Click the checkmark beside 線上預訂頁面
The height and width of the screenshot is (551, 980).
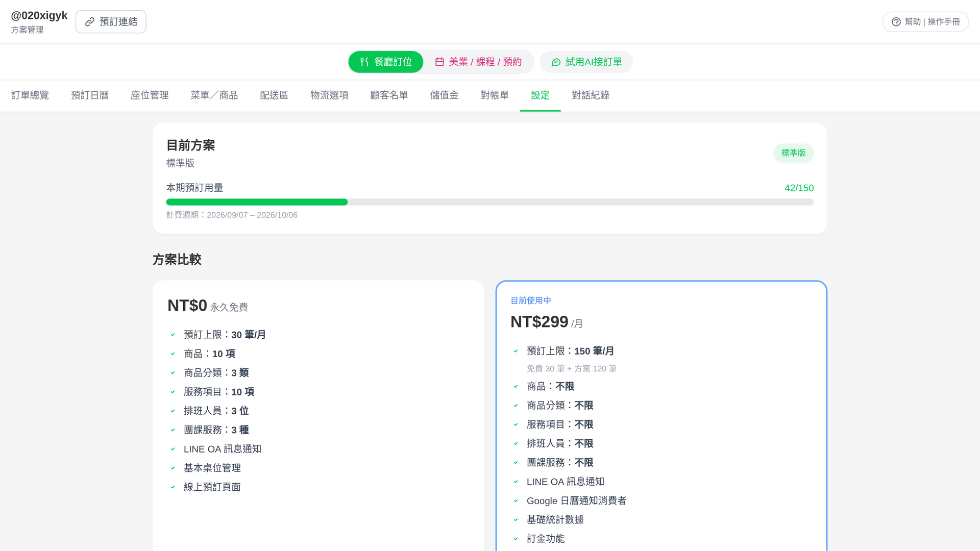click(x=173, y=487)
